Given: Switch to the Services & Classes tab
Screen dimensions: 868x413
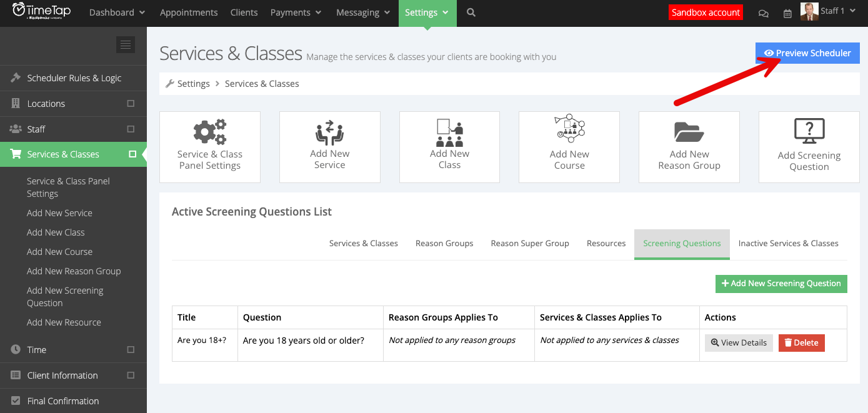Looking at the screenshot, I should pos(364,244).
